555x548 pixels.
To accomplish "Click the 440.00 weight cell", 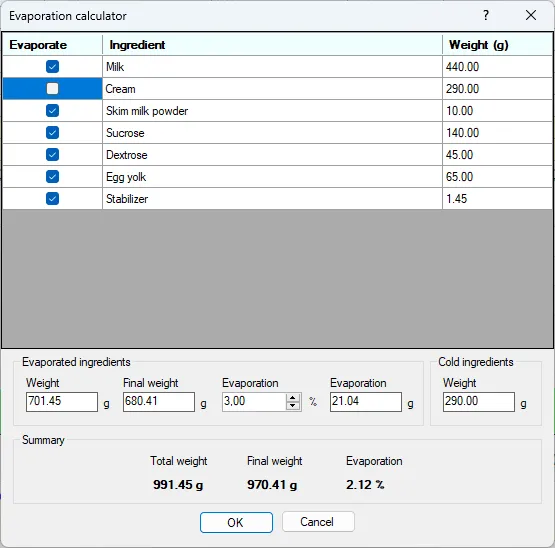I will [497, 67].
